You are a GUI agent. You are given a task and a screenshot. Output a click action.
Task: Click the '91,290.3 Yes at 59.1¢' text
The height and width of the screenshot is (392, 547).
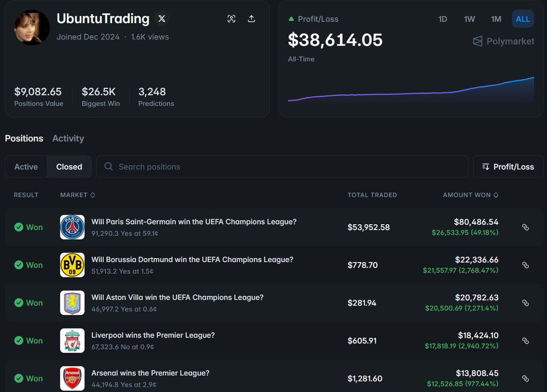(125, 233)
